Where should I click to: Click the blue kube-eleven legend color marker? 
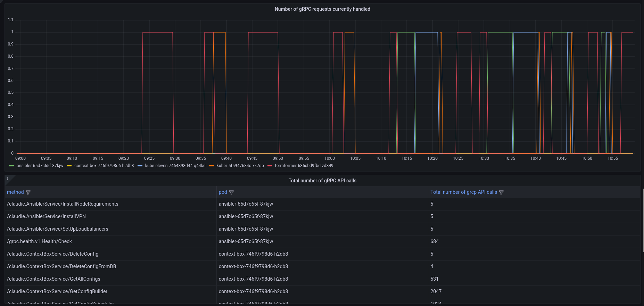click(x=140, y=166)
